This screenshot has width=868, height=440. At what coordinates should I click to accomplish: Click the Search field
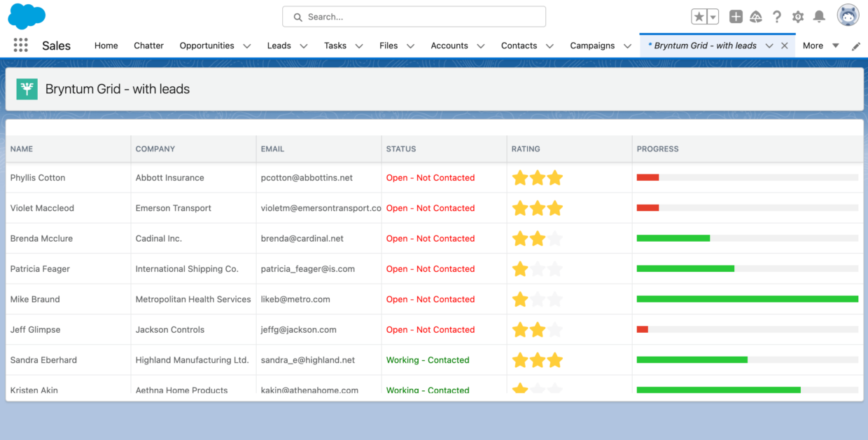pyautogui.click(x=413, y=16)
